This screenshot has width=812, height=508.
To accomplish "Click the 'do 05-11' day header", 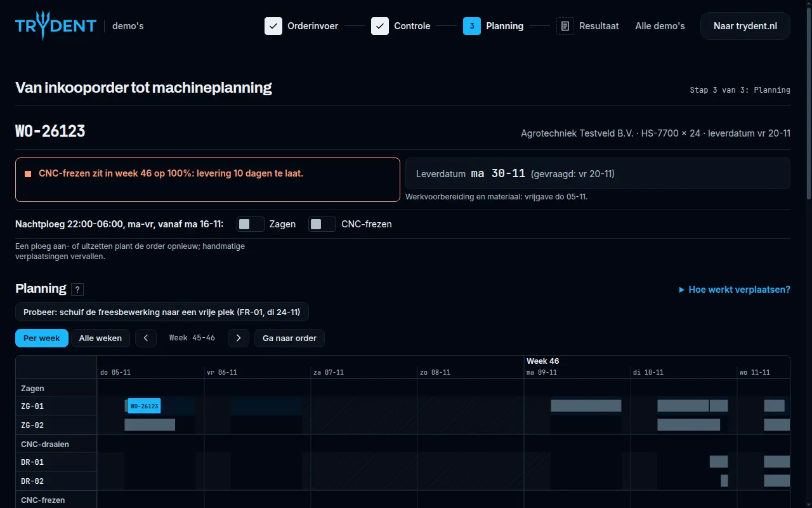I will click(x=115, y=372).
